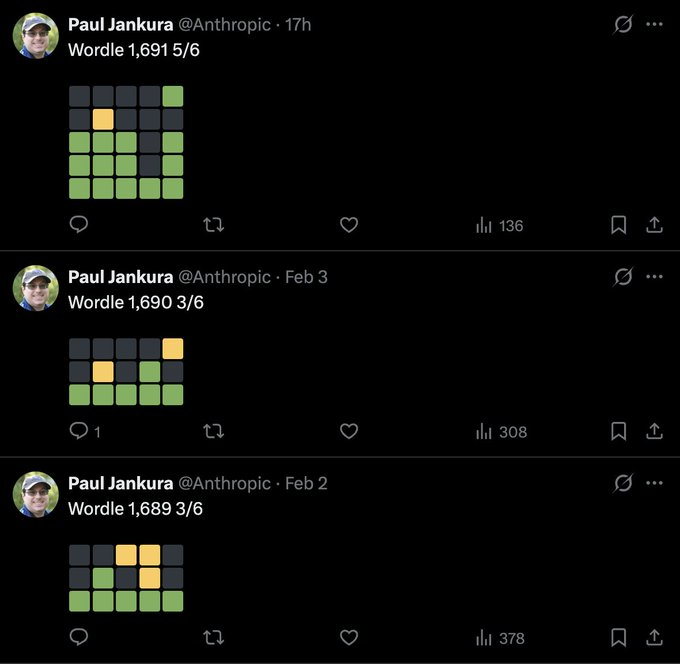Open more options on the Feb 3 tweet
Viewport: 680px width, 664px height.
click(655, 276)
